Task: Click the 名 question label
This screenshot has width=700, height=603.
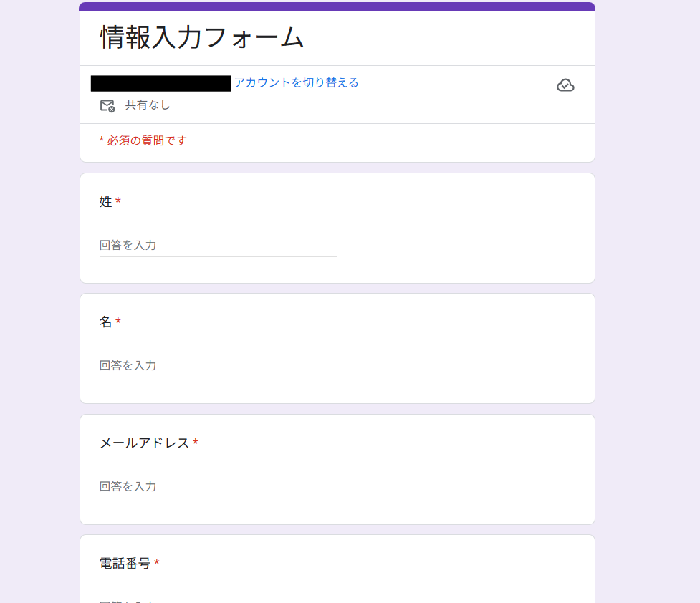Action: tap(106, 322)
